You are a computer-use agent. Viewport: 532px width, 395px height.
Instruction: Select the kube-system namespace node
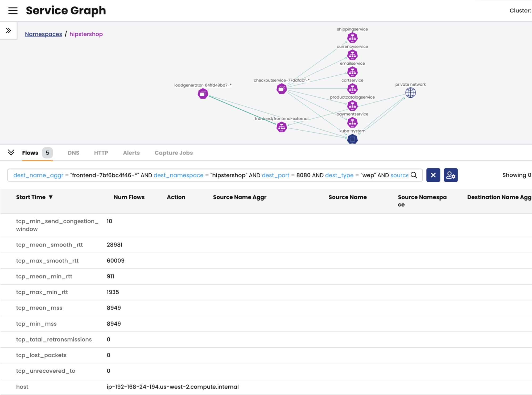click(352, 139)
